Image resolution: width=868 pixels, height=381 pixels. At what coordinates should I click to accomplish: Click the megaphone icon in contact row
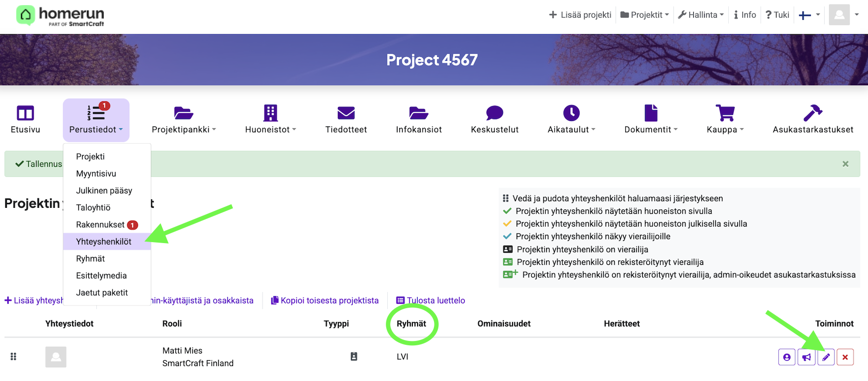(x=806, y=357)
